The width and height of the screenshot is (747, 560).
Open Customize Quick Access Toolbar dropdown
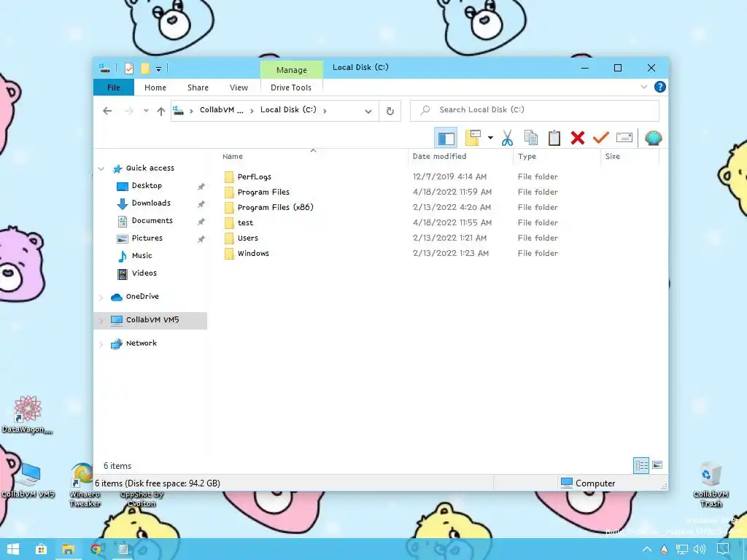(158, 69)
